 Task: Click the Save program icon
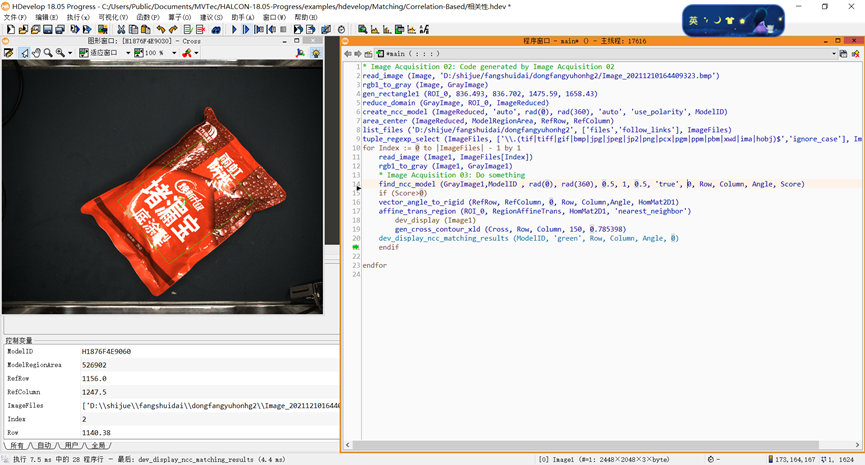tap(47, 29)
